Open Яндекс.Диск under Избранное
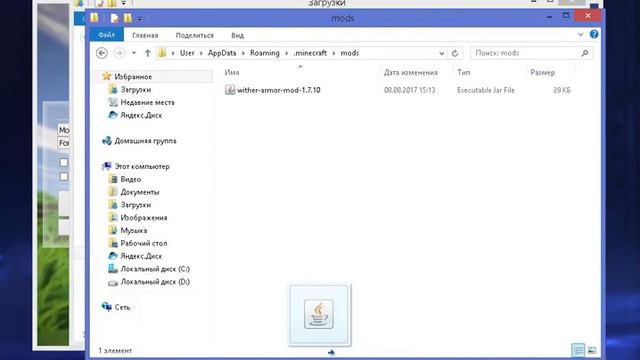Image resolution: width=640 pixels, height=360 pixels. (x=141, y=115)
